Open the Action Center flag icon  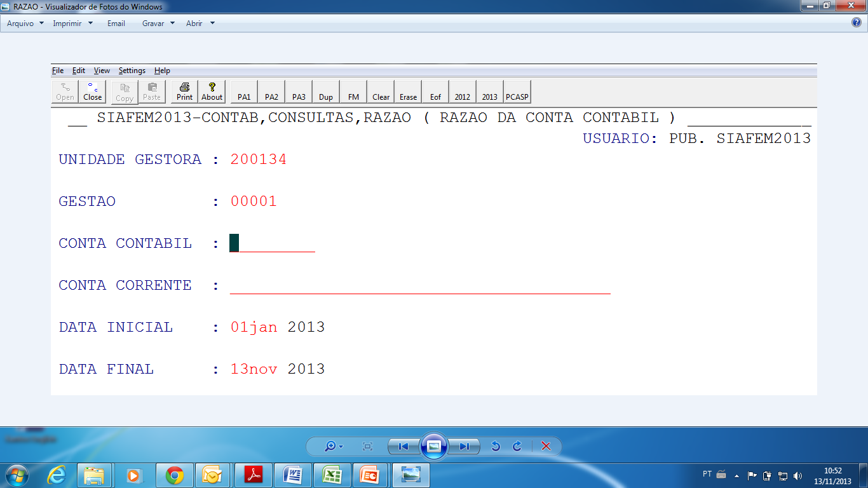(752, 475)
